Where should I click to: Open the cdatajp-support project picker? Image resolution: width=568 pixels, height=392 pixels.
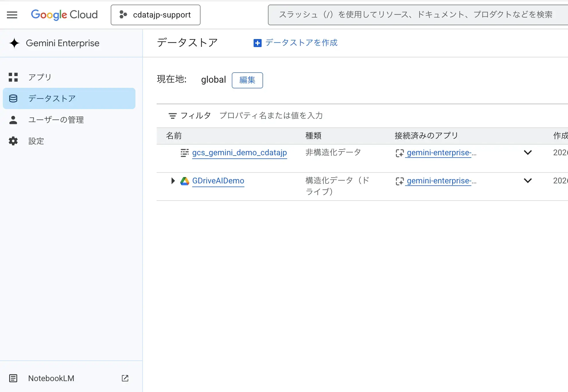tap(155, 15)
